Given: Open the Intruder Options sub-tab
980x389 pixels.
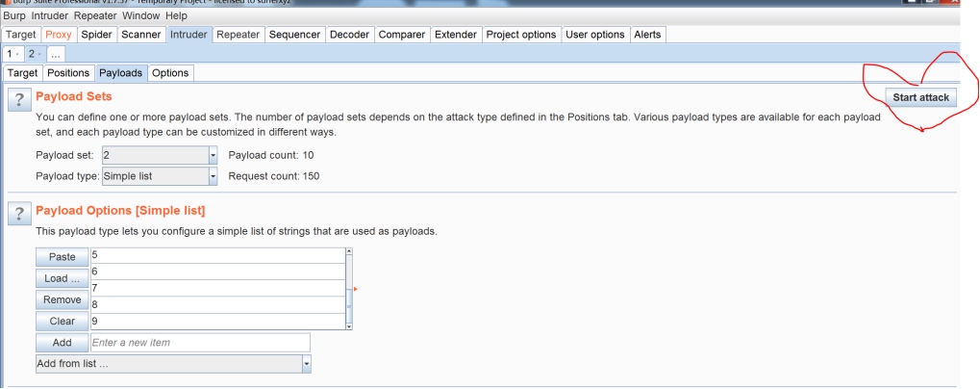Looking at the screenshot, I should point(170,73).
